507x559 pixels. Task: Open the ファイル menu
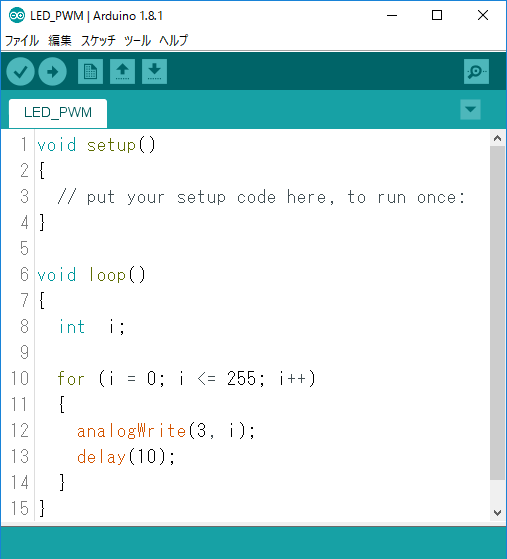point(22,40)
